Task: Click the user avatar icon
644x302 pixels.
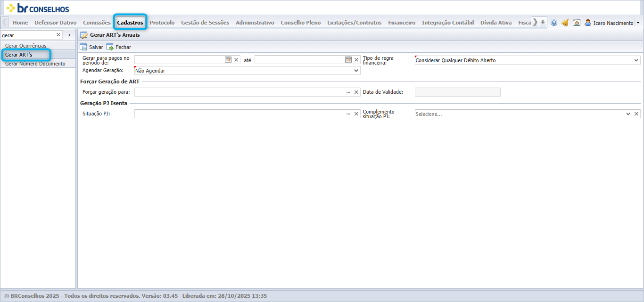Action: click(588, 23)
